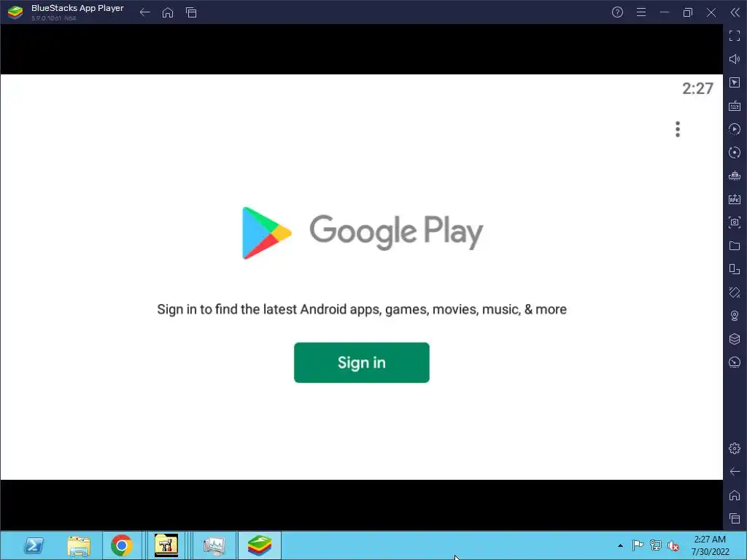Show hidden tray icons arrow

[620, 545]
